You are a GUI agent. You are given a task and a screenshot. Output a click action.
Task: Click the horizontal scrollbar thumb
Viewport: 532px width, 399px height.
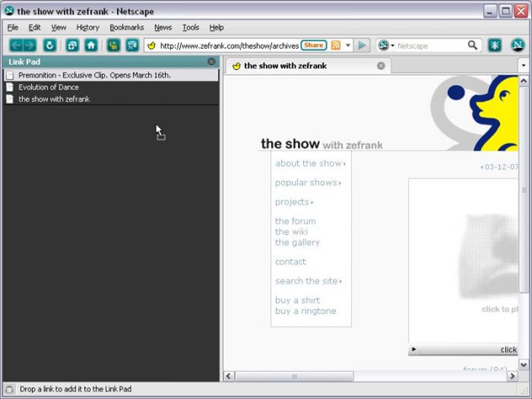[x=294, y=376]
